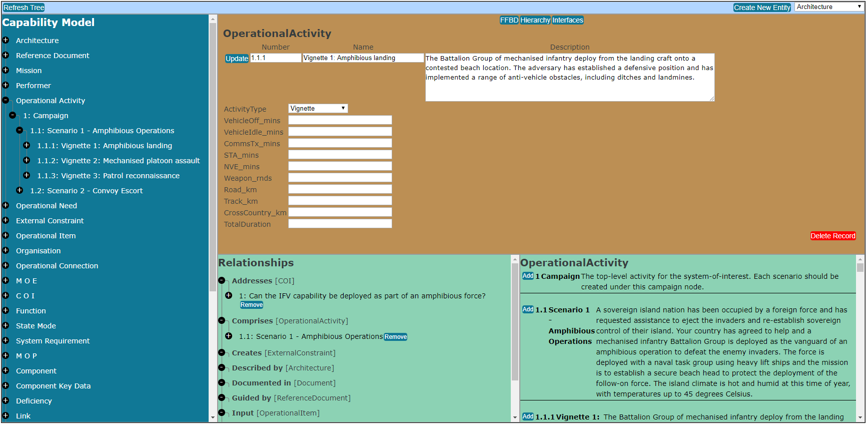Screen dimensions: 868x424
Task: Expand the Component node
Action: click(6, 370)
